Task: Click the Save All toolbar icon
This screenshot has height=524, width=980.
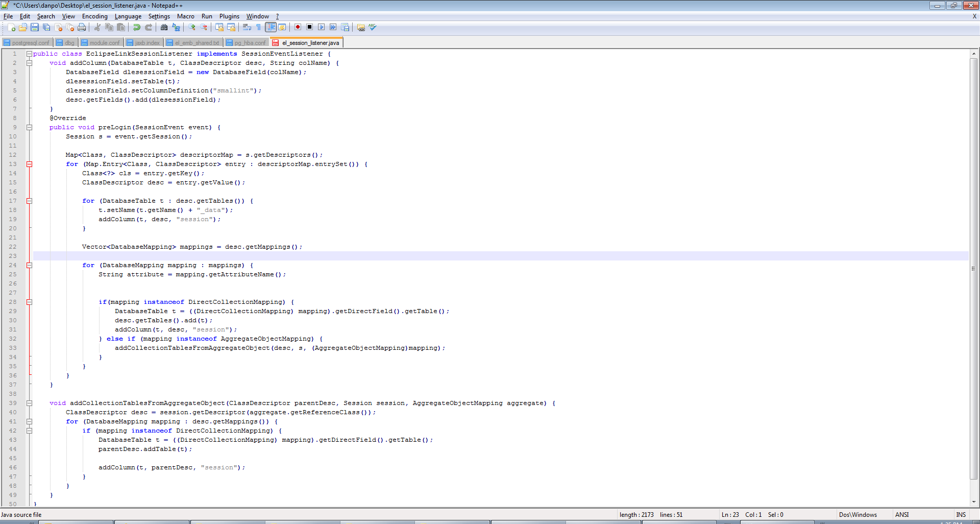Action: point(46,28)
